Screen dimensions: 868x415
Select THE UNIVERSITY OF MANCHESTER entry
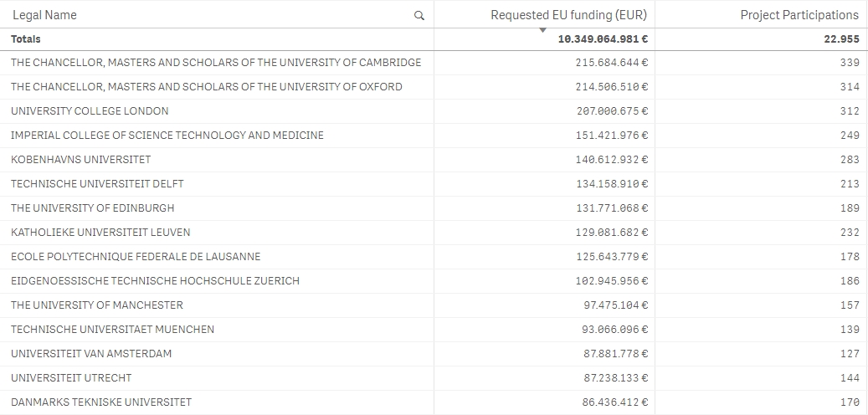click(96, 305)
